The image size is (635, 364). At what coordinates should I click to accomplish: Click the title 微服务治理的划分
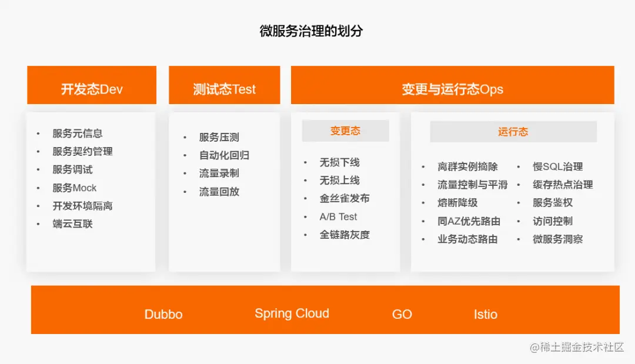[311, 31]
